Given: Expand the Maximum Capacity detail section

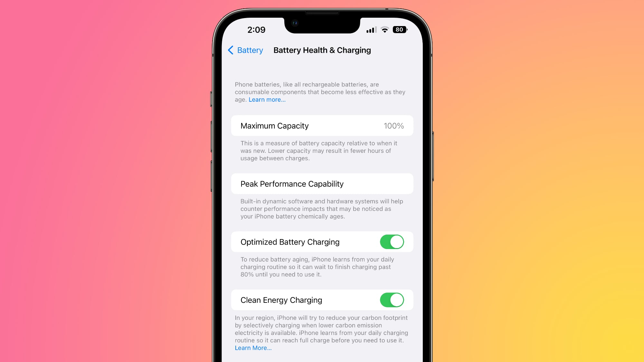Looking at the screenshot, I should 322,125.
